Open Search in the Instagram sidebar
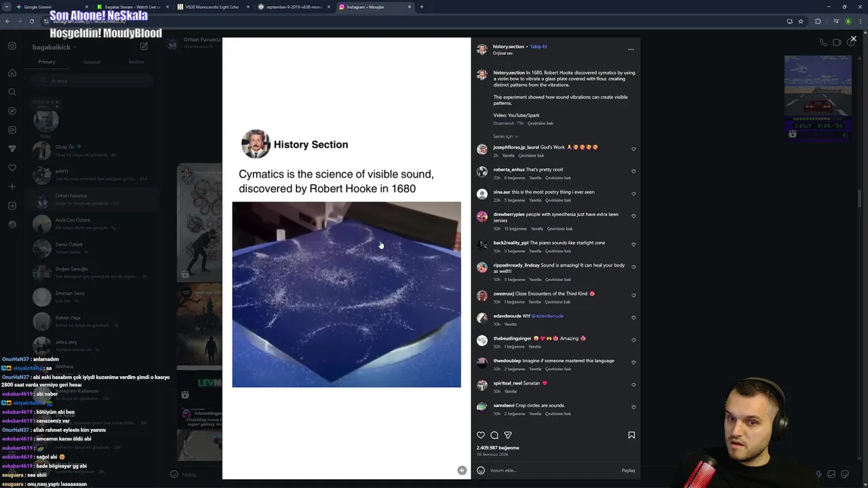This screenshot has width=868, height=488. [12, 91]
